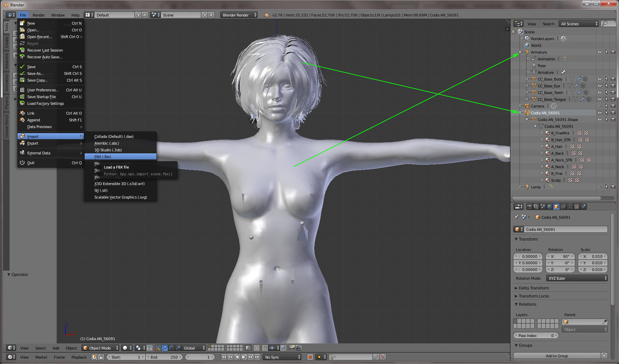This screenshot has height=364, width=619.
Task: Click Append in the File menu
Action: [51, 120]
